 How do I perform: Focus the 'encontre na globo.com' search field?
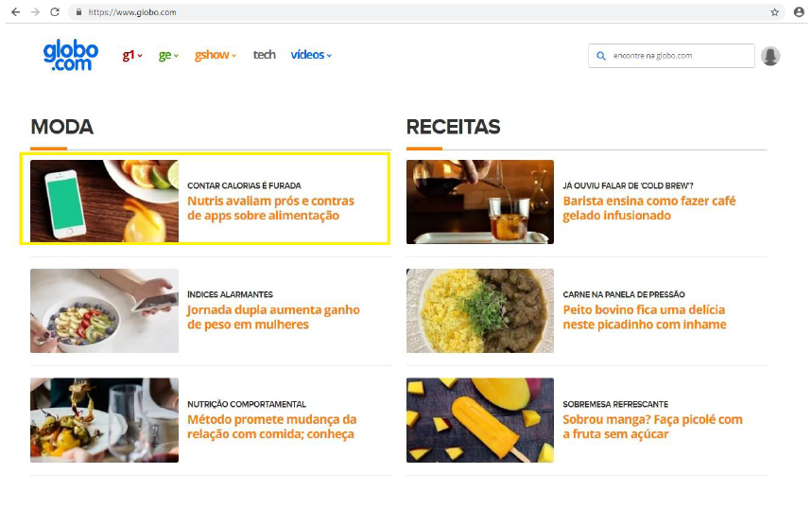pyautogui.click(x=671, y=56)
